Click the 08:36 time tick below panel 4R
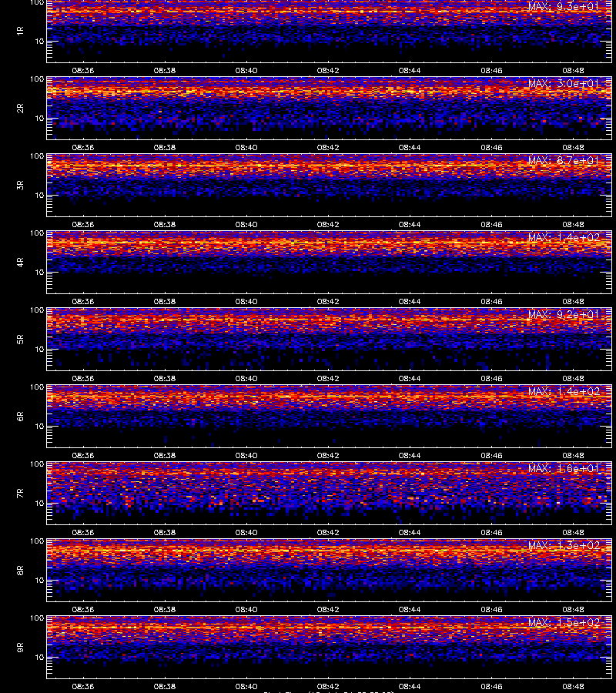 [83, 301]
